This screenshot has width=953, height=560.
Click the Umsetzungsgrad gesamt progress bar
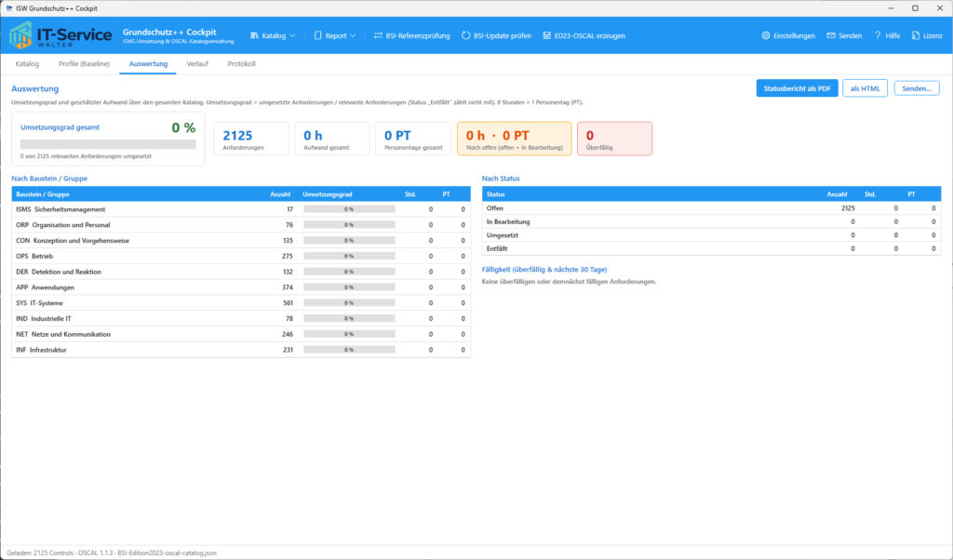tap(108, 144)
